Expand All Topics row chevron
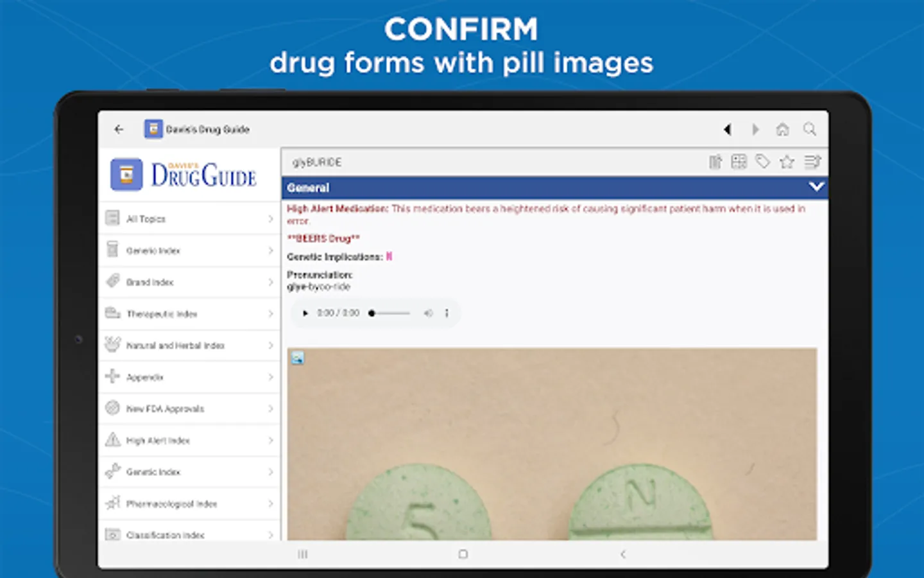The width and height of the screenshot is (924, 578). [270, 219]
